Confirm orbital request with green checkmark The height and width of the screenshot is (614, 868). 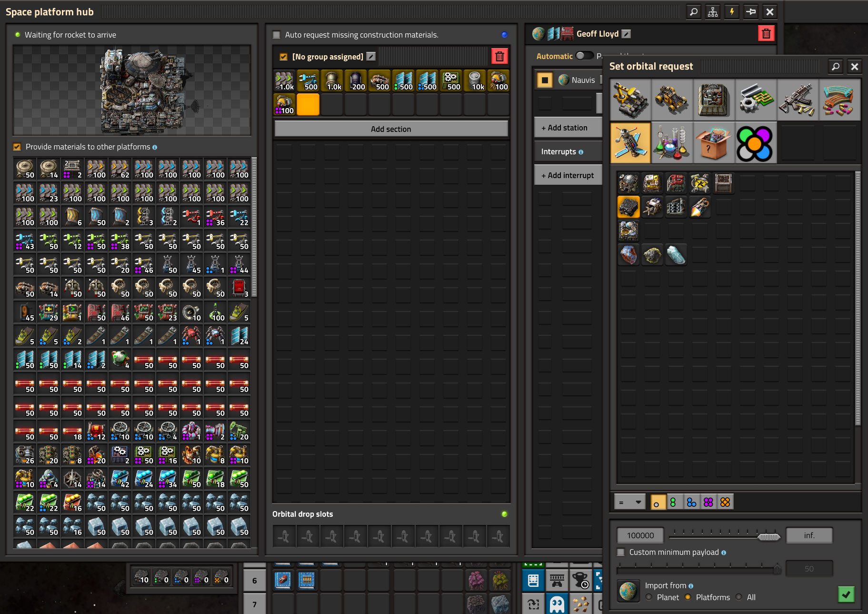[x=846, y=594]
